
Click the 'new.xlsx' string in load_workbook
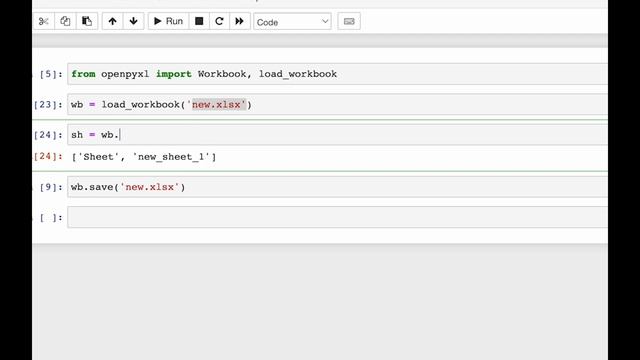tap(216, 105)
